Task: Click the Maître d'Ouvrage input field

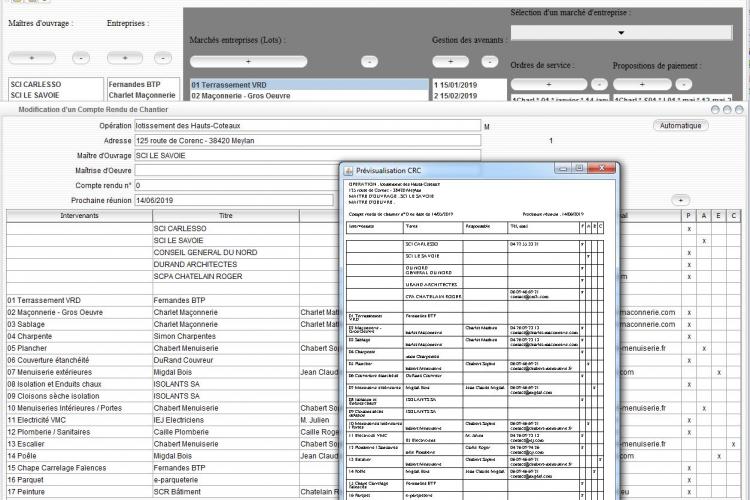Action: [x=308, y=156]
